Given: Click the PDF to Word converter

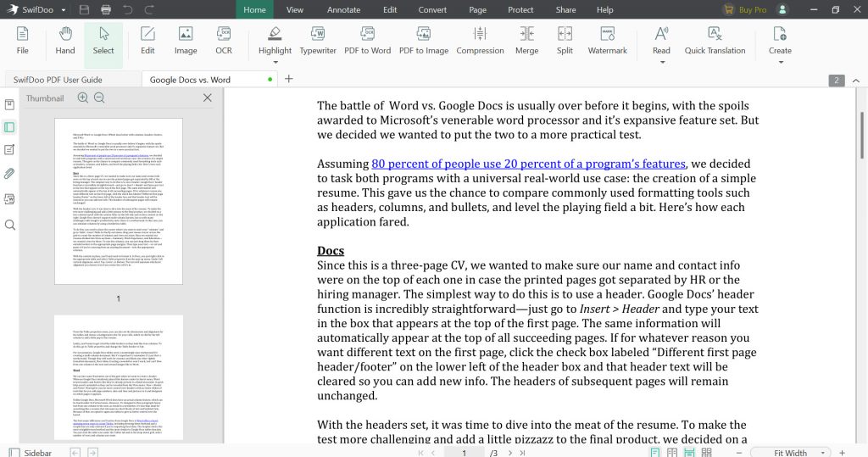Looking at the screenshot, I should coord(367,41).
